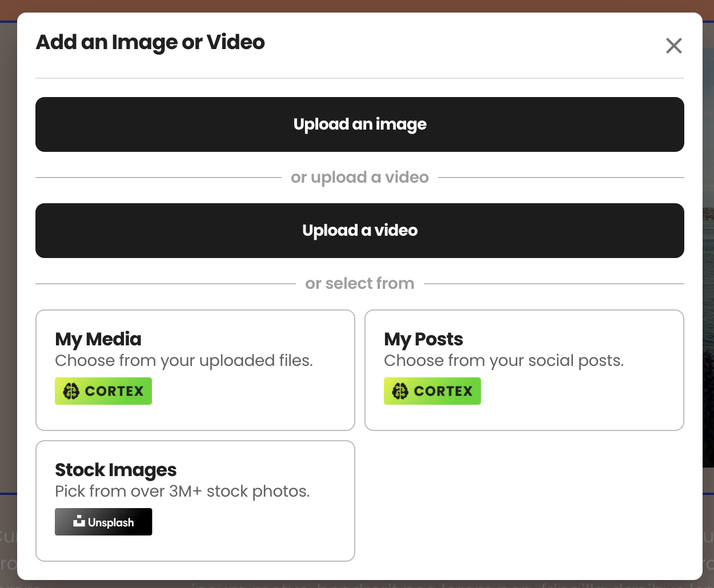The image size is (714, 588).
Task: Click the Unsplash badge in Stock Images
Action: 103,522
